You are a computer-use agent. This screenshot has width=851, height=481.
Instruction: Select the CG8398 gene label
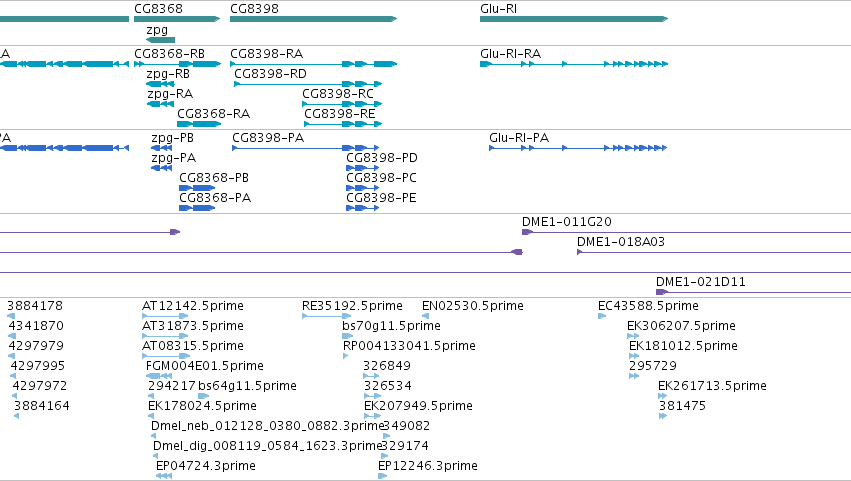(x=255, y=9)
